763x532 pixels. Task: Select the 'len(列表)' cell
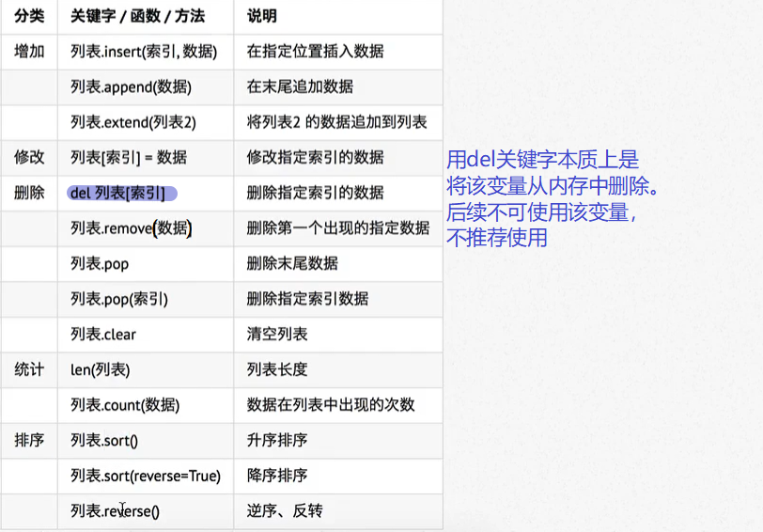click(x=101, y=369)
